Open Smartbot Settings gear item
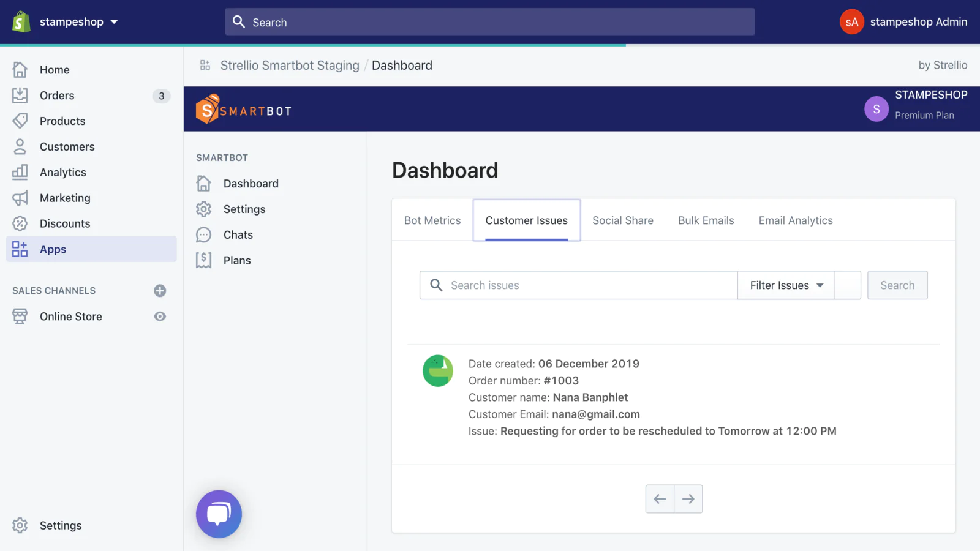 click(x=244, y=209)
